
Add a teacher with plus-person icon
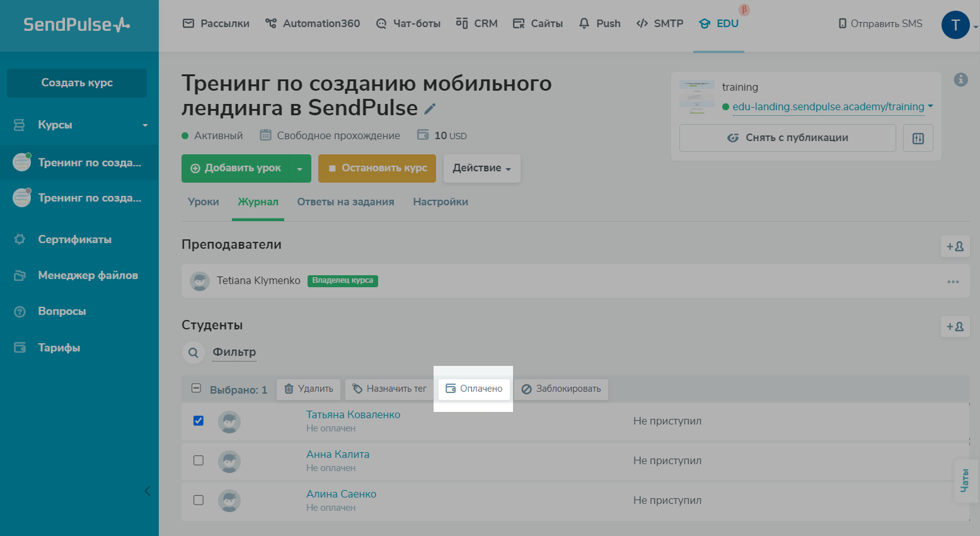click(955, 246)
